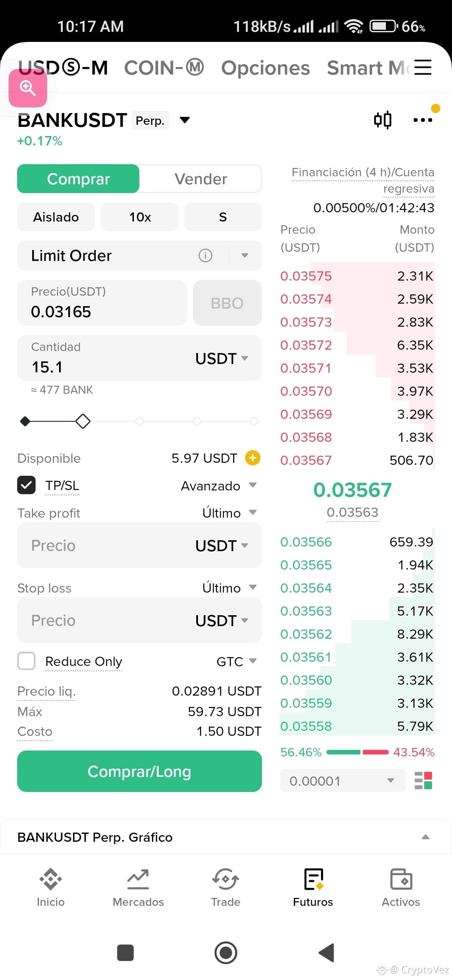Switch to the COIN-M tab

click(164, 68)
